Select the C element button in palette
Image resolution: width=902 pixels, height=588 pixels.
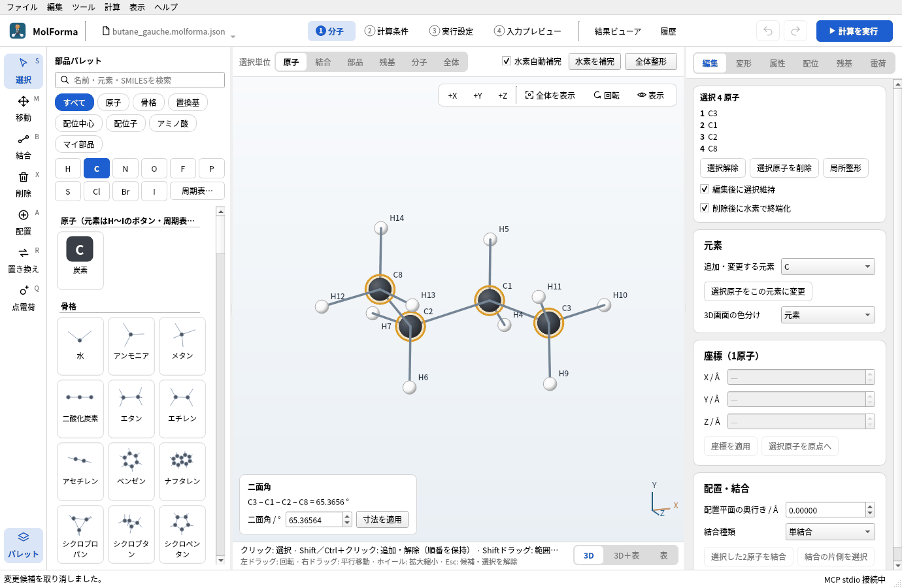pos(97,169)
